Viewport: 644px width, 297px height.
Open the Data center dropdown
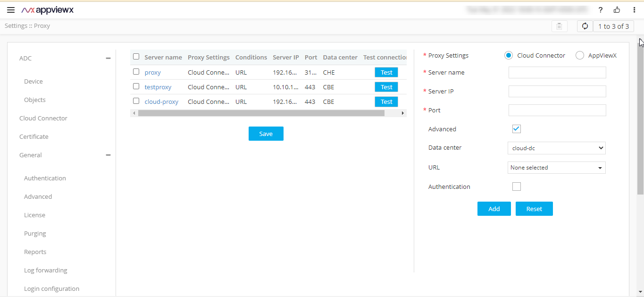click(x=557, y=148)
